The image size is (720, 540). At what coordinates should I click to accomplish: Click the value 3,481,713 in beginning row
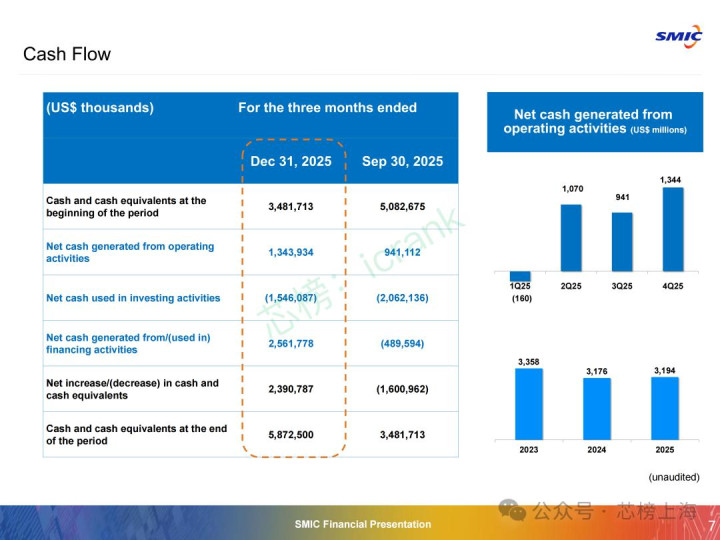291,207
